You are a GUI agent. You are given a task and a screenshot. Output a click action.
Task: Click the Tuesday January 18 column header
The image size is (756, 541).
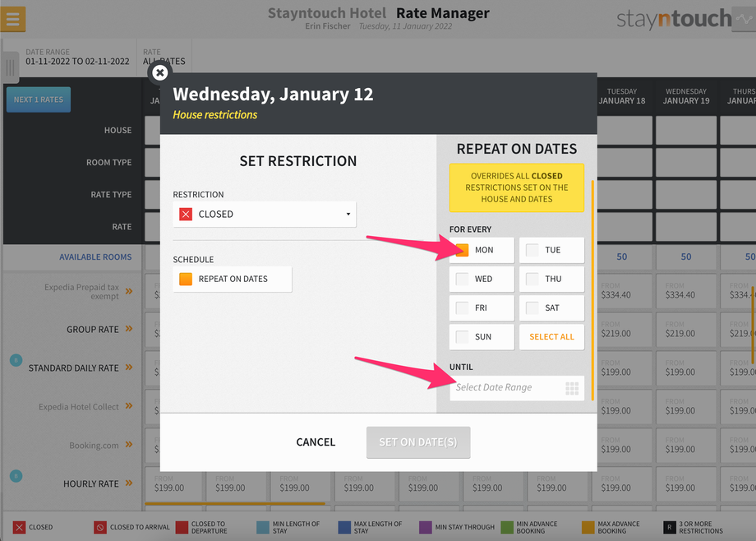pyautogui.click(x=621, y=96)
